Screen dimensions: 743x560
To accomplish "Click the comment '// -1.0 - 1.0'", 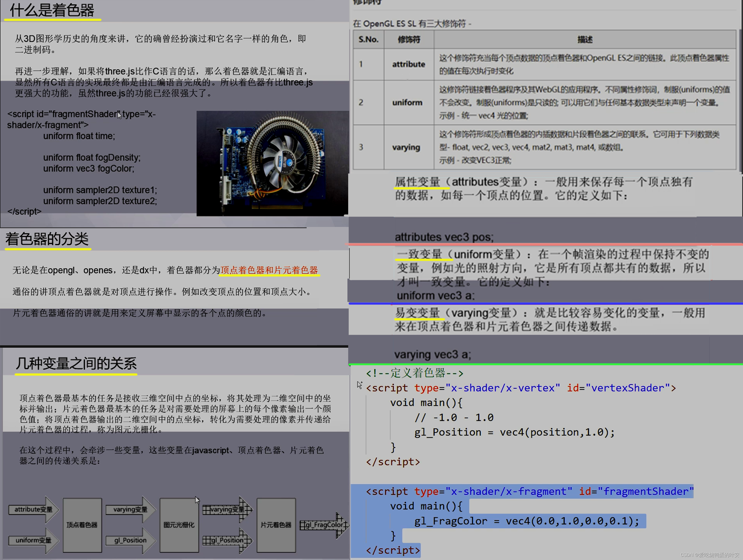I will tap(454, 417).
